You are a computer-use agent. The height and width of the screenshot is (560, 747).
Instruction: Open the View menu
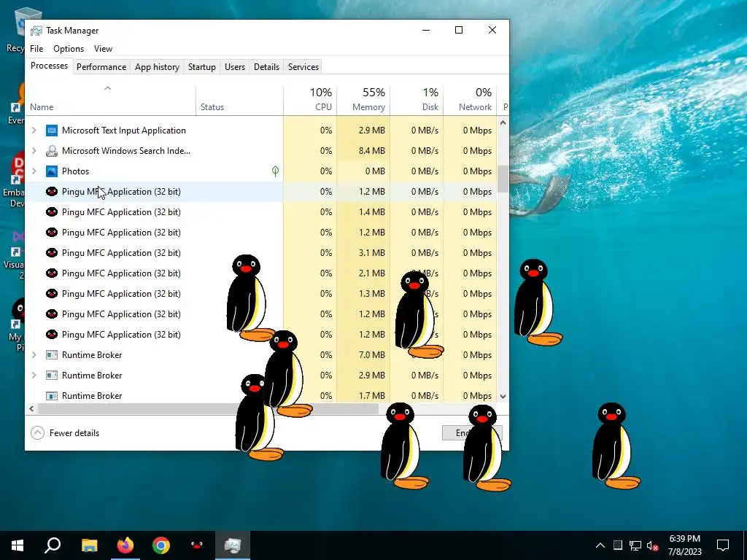pyautogui.click(x=103, y=49)
